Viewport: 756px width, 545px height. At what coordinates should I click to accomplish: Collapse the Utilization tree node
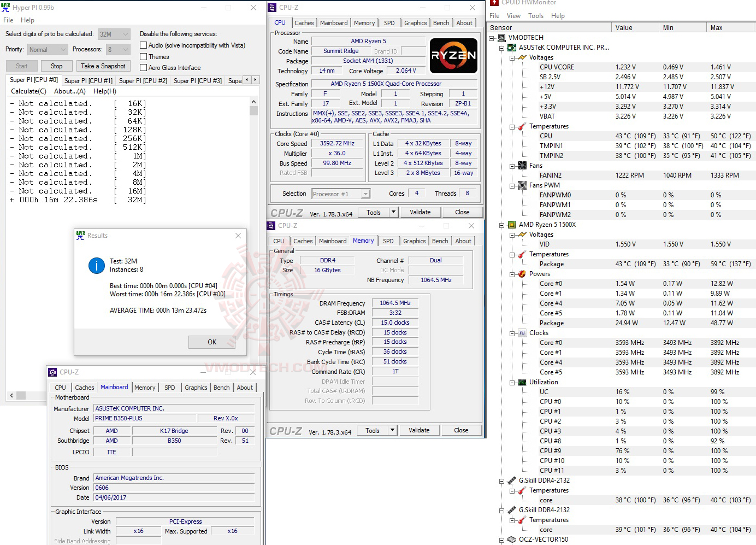pyautogui.click(x=512, y=382)
